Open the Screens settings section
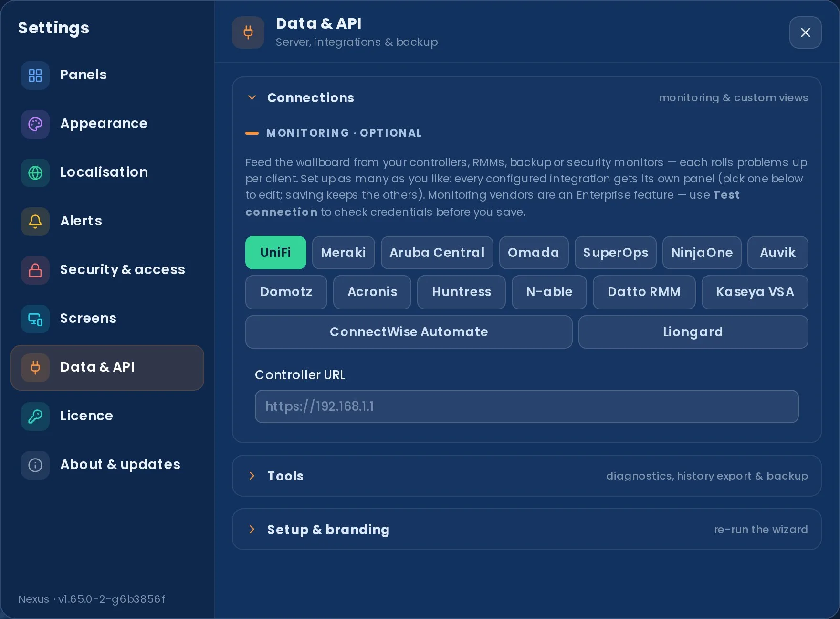This screenshot has width=840, height=619. click(107, 319)
